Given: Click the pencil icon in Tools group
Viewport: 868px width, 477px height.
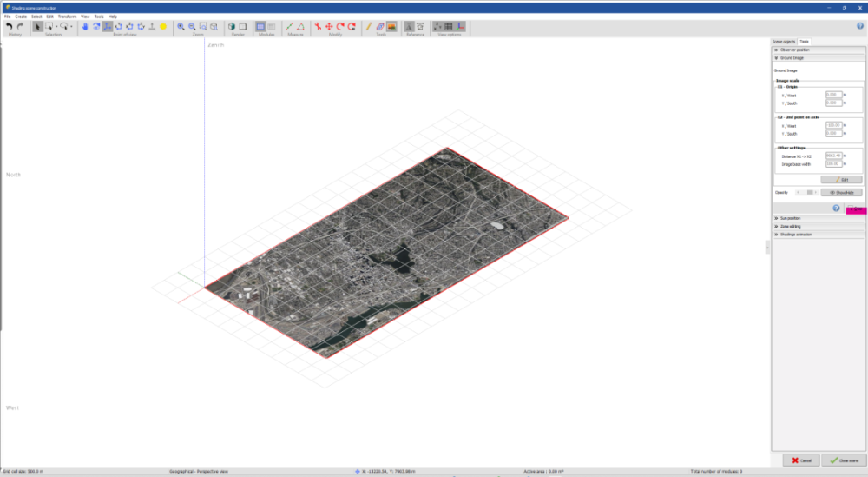Looking at the screenshot, I should click(368, 26).
